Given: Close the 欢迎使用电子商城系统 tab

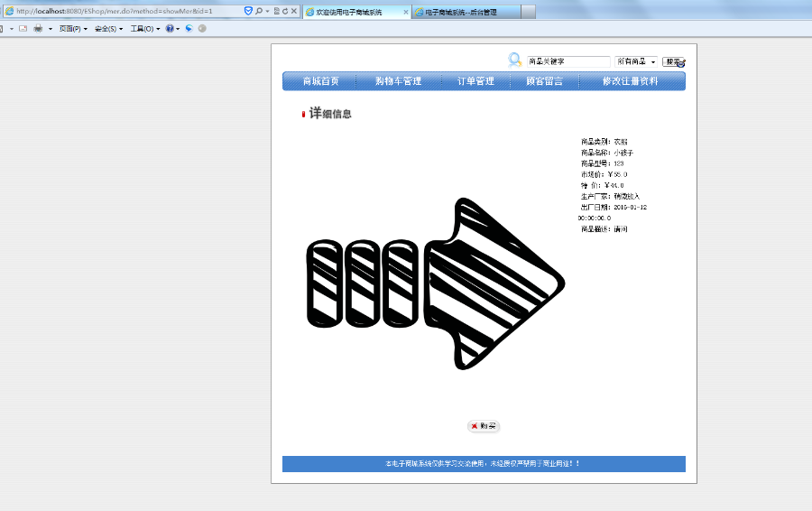Looking at the screenshot, I should point(405,12).
